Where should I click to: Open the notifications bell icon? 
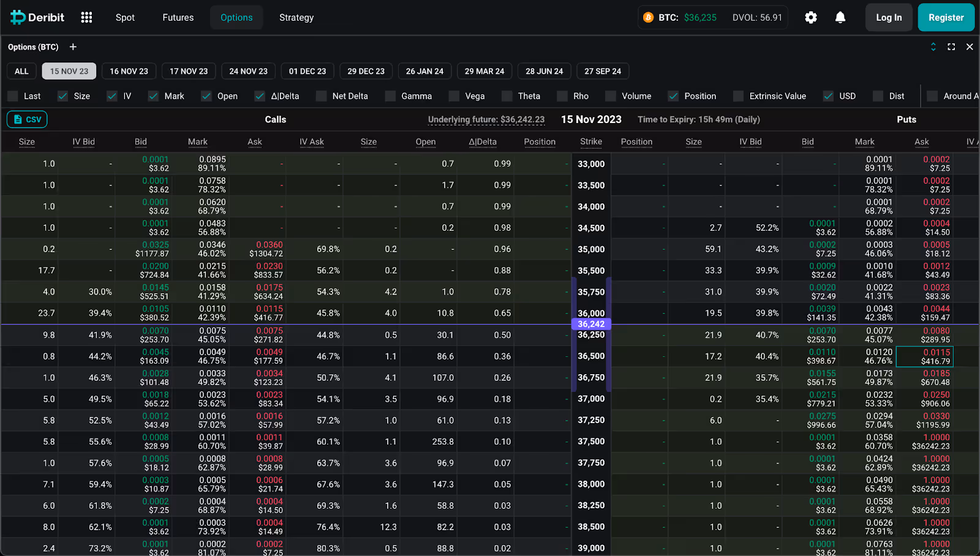[840, 17]
